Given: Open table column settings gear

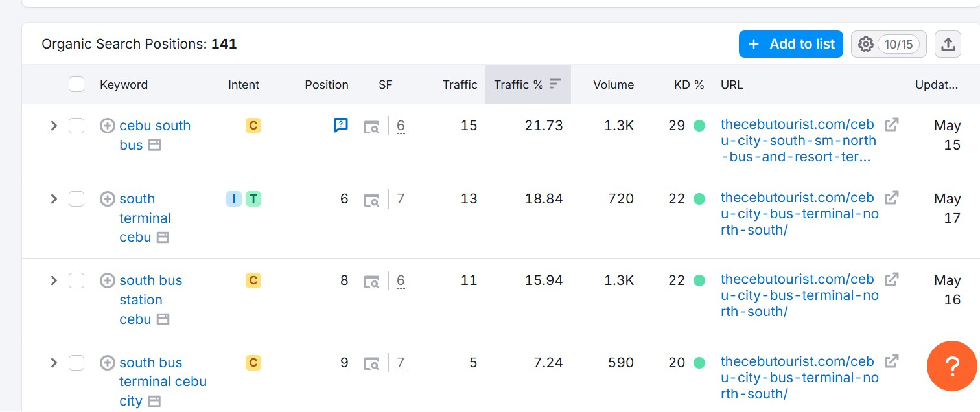Looking at the screenshot, I should (x=866, y=44).
